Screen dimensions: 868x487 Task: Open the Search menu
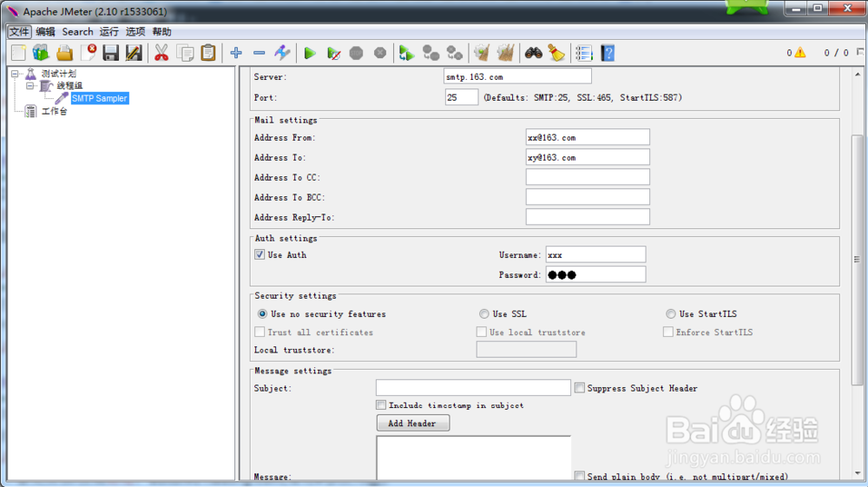pyautogui.click(x=77, y=31)
